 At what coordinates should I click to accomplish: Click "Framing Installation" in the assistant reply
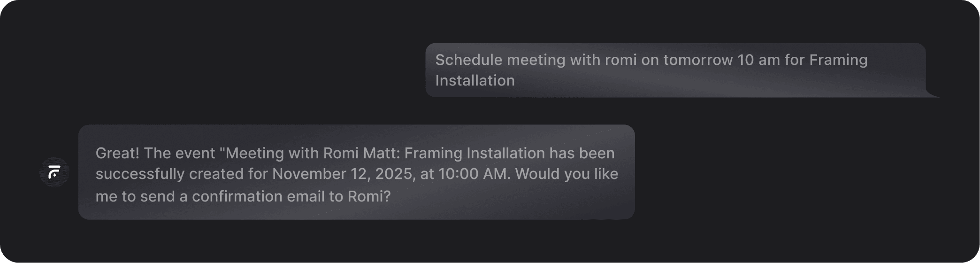(475, 153)
